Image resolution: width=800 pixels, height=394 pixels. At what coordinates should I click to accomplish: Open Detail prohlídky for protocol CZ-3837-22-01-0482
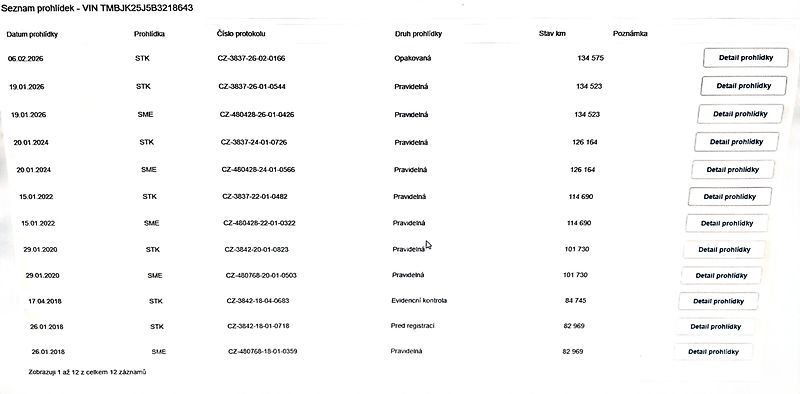[x=730, y=196]
